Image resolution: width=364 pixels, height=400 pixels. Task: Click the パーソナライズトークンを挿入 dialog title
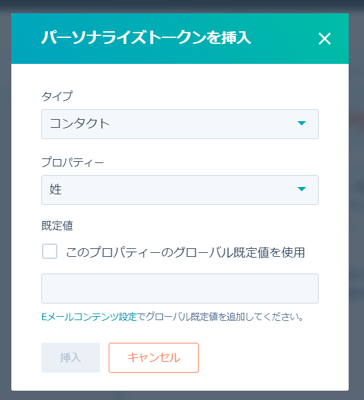click(146, 38)
